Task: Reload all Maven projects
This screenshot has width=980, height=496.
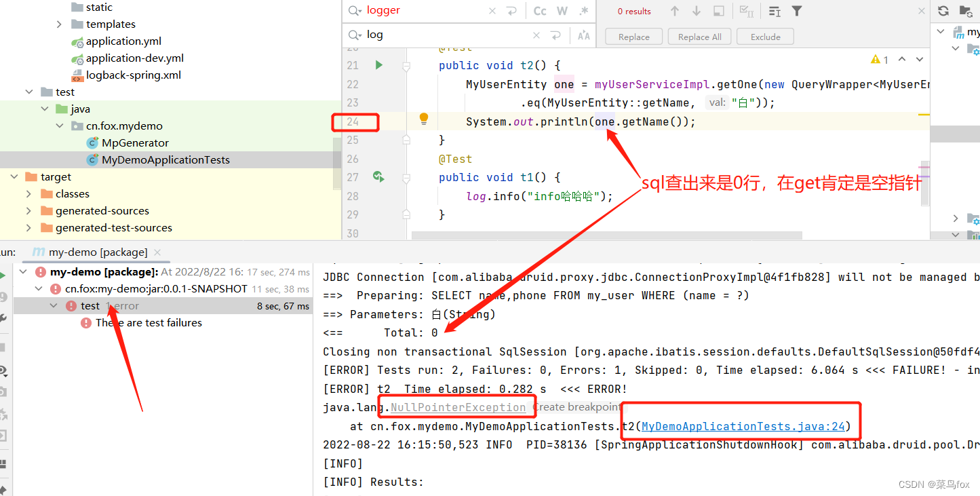Action: [943, 11]
